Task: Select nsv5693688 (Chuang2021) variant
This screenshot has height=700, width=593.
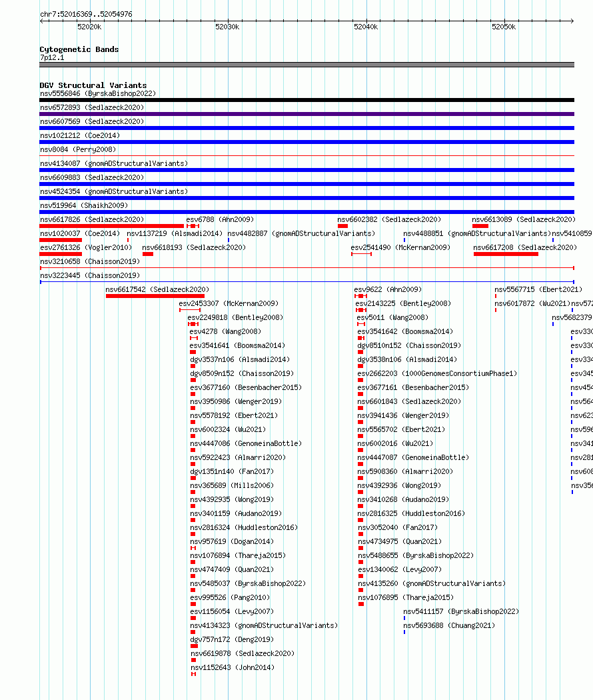Action: 449,625
